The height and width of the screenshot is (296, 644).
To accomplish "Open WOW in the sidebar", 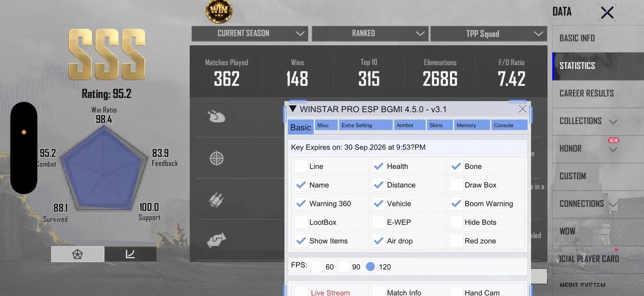I will point(598,232).
